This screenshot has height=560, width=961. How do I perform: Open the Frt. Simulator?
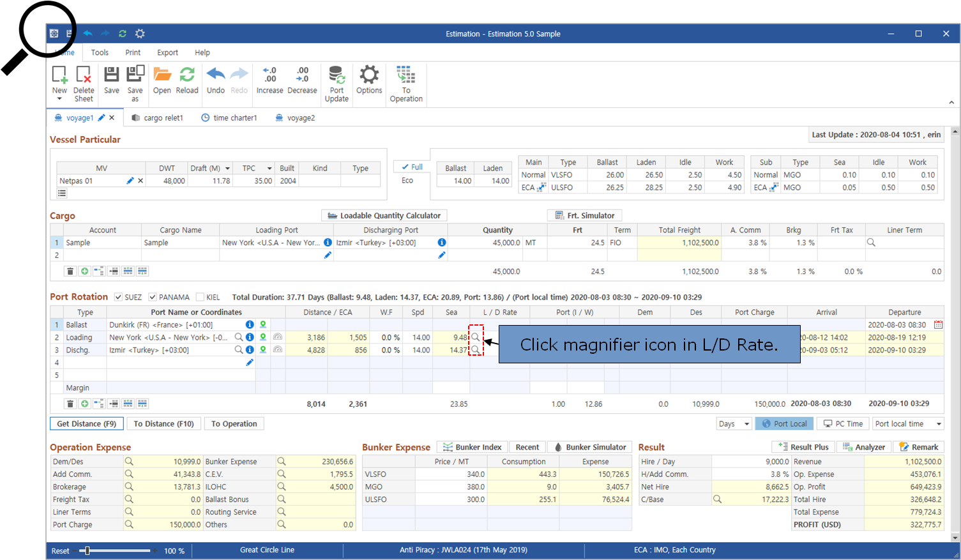(585, 215)
